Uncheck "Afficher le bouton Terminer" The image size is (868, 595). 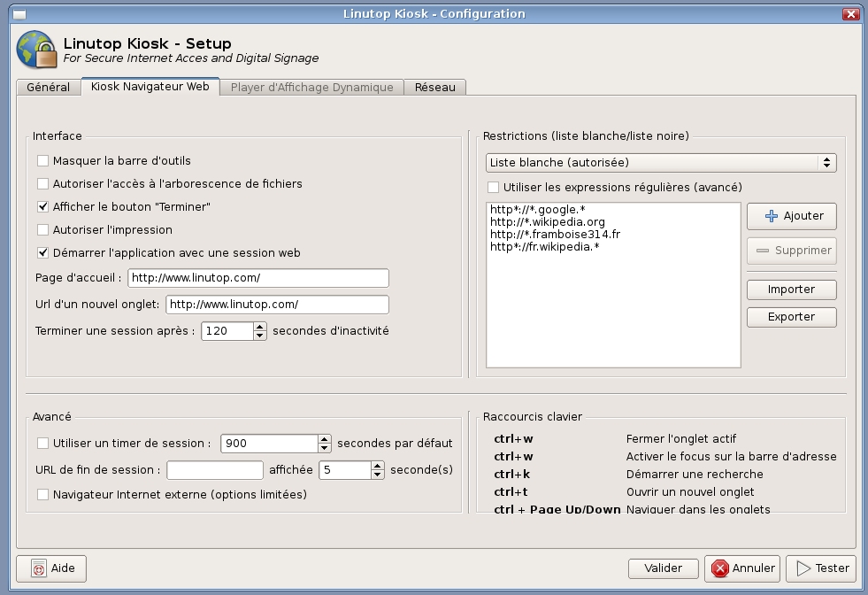coord(42,206)
